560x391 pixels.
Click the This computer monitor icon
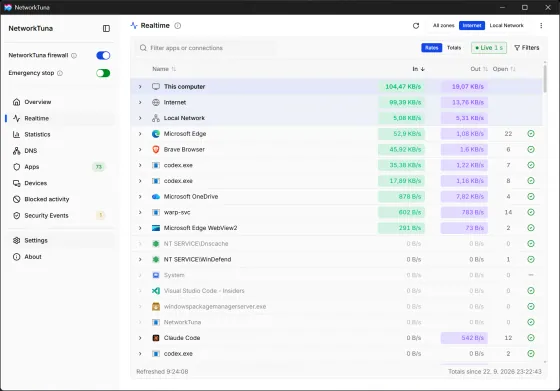tap(156, 87)
